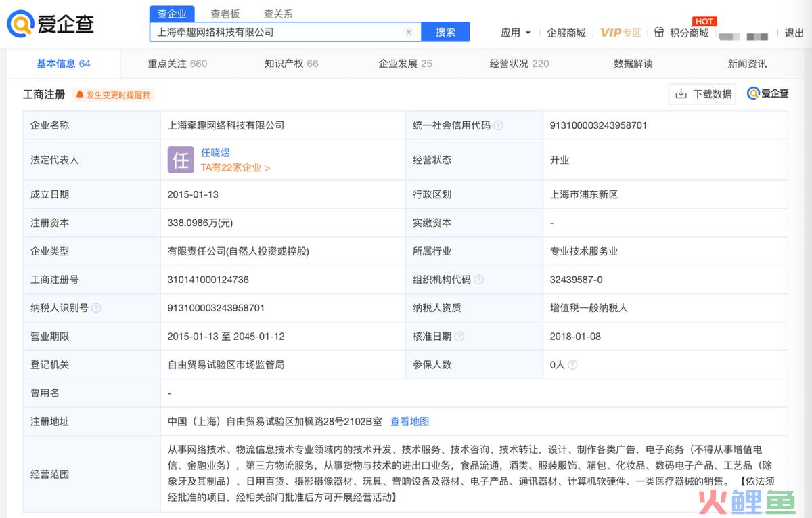Image resolution: width=812 pixels, height=518 pixels.
Task: Click the 下载数据 button
Action: [702, 94]
